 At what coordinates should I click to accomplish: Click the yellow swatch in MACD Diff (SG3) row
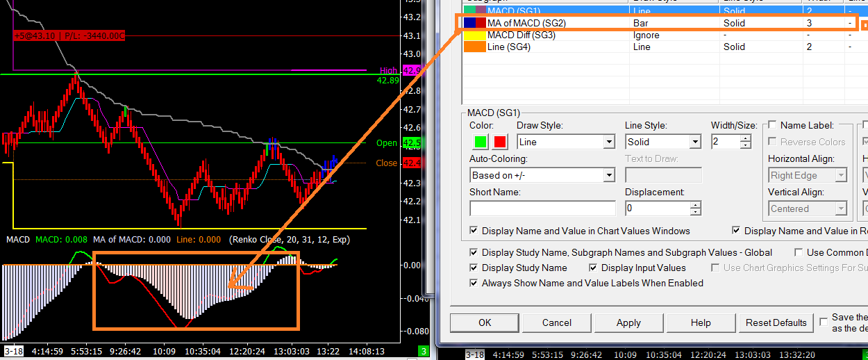coord(474,35)
